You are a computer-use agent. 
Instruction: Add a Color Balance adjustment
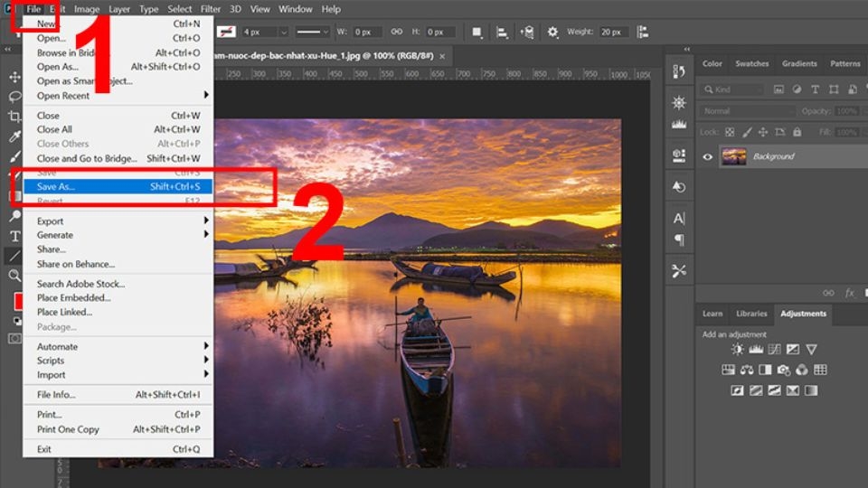click(747, 370)
